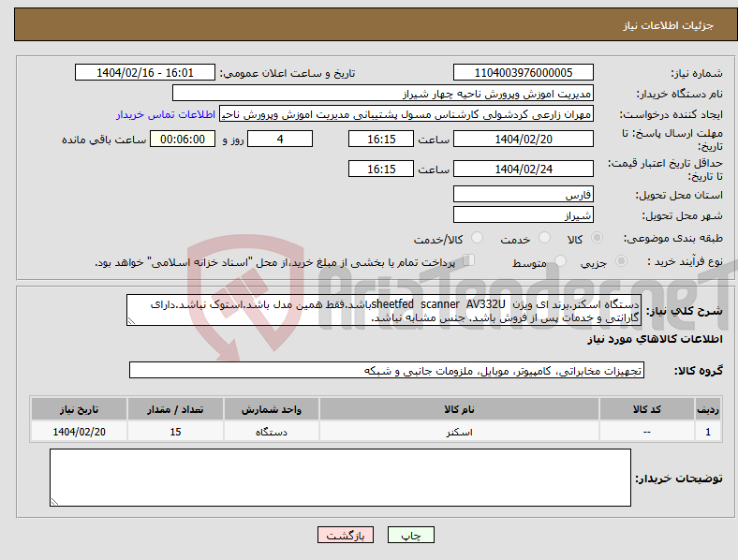
Task: Click the تاریخ نیاز column header
Action: click(x=79, y=409)
